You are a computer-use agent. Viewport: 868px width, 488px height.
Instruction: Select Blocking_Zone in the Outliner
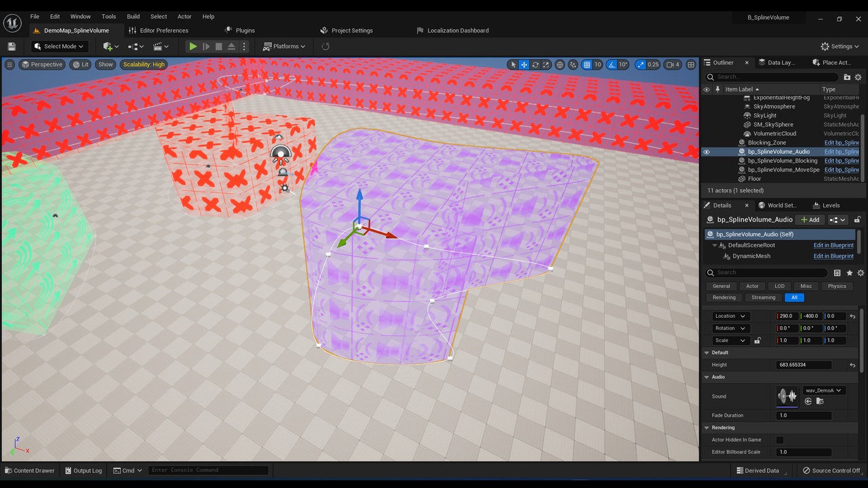(x=767, y=142)
